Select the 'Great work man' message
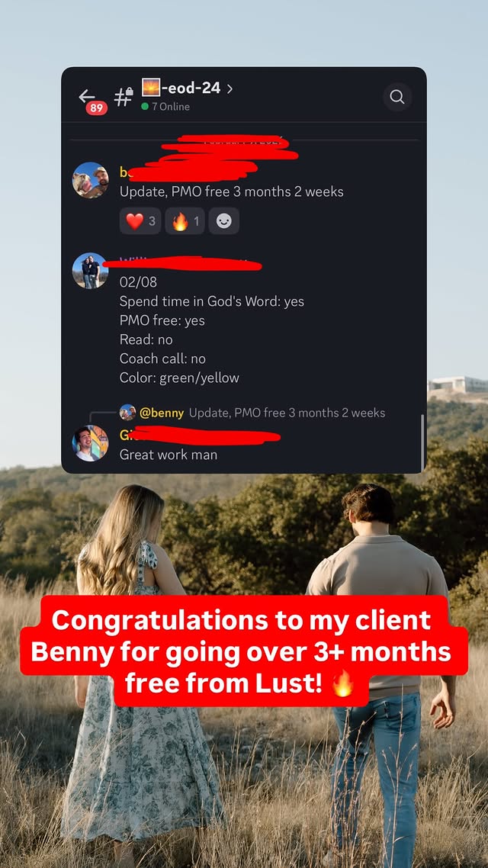 [169, 455]
